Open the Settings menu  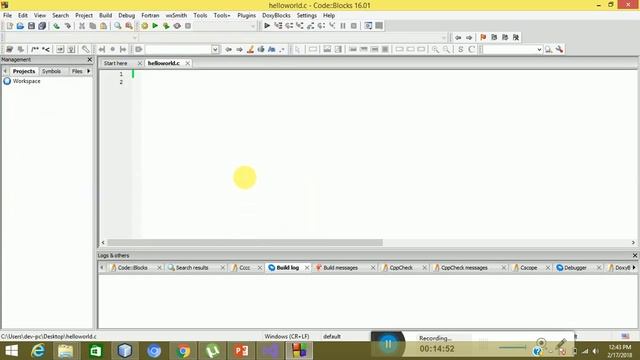click(307, 15)
